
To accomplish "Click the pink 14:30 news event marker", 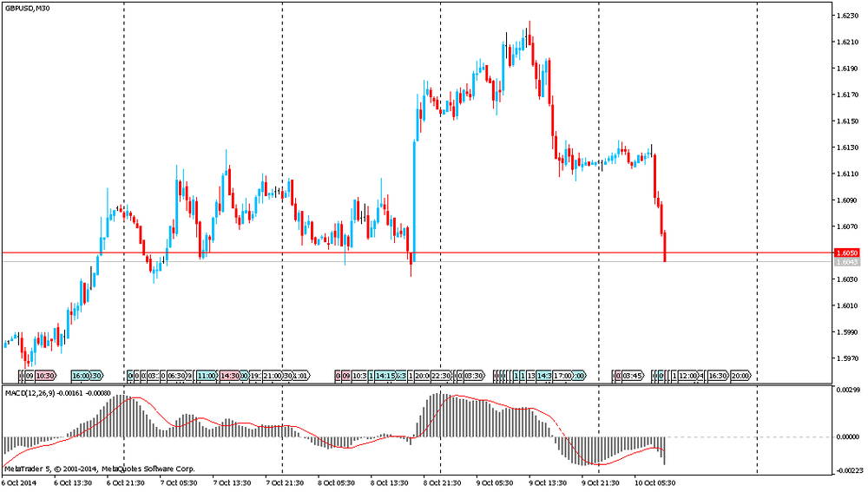I will [229, 376].
